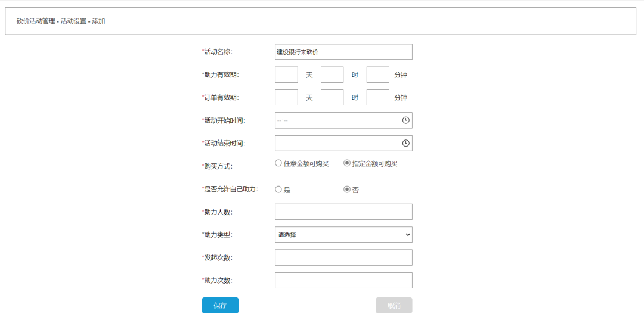Select the 指定金额可购买 radio option
Screen dimensions: 644x320
click(346, 163)
